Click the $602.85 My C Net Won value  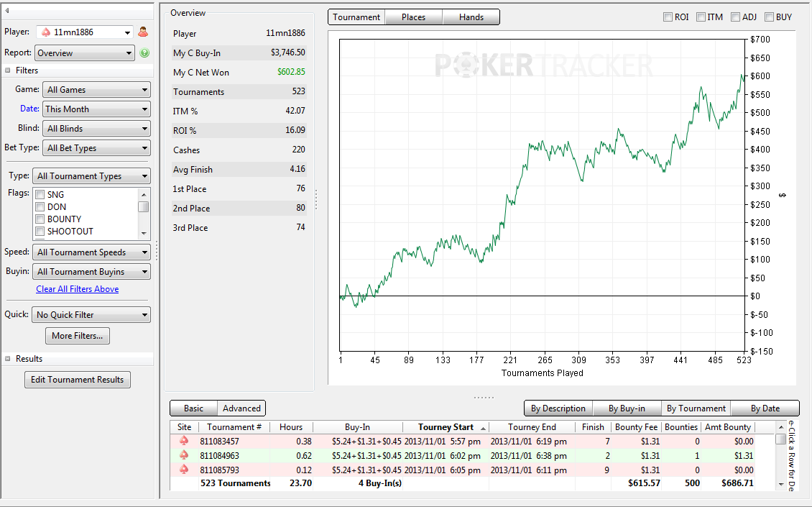(x=291, y=72)
